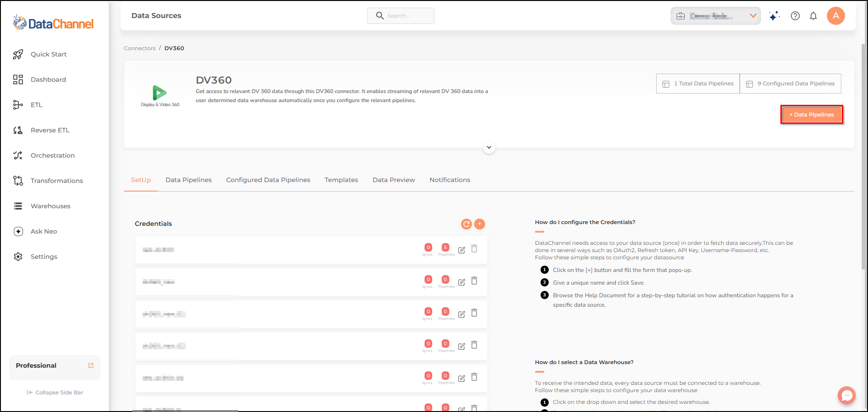Click the "How do I select a Data Warehouse?" heading

point(584,362)
